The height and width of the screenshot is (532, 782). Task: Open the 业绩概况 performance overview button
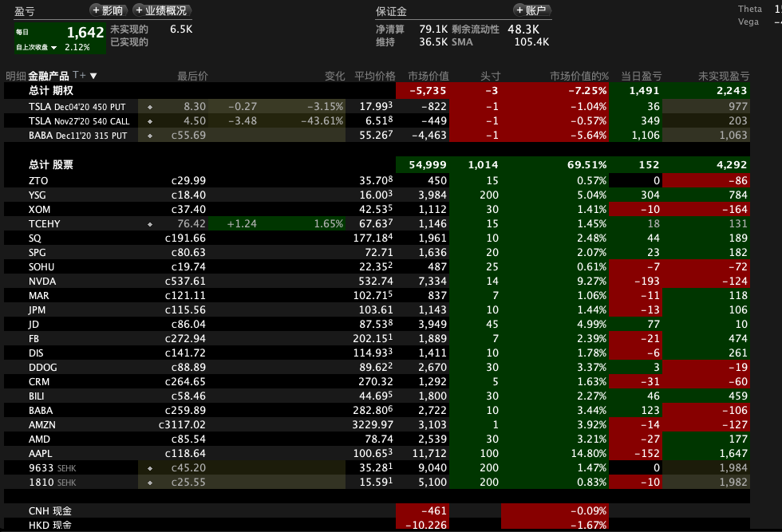point(161,10)
